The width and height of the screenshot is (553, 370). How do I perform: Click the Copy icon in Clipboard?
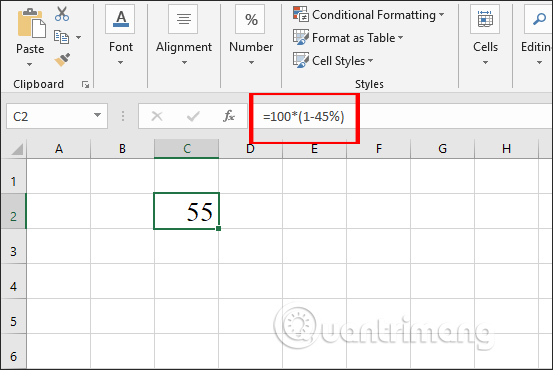(x=61, y=37)
